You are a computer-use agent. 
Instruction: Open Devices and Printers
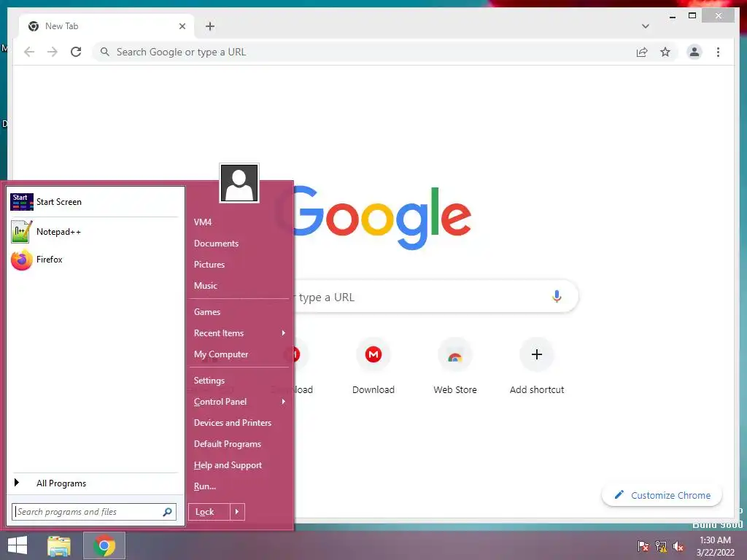[x=233, y=423]
